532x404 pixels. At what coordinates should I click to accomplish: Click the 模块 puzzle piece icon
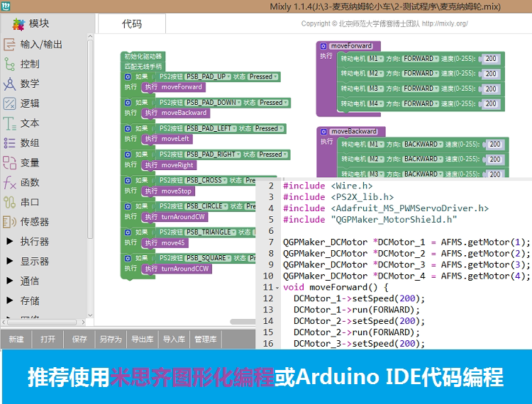(x=18, y=23)
